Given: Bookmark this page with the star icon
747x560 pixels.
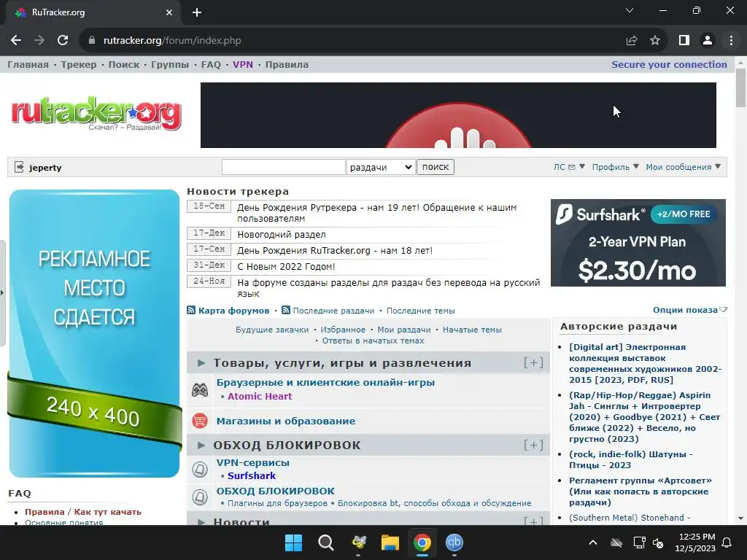Looking at the screenshot, I should 655,41.
